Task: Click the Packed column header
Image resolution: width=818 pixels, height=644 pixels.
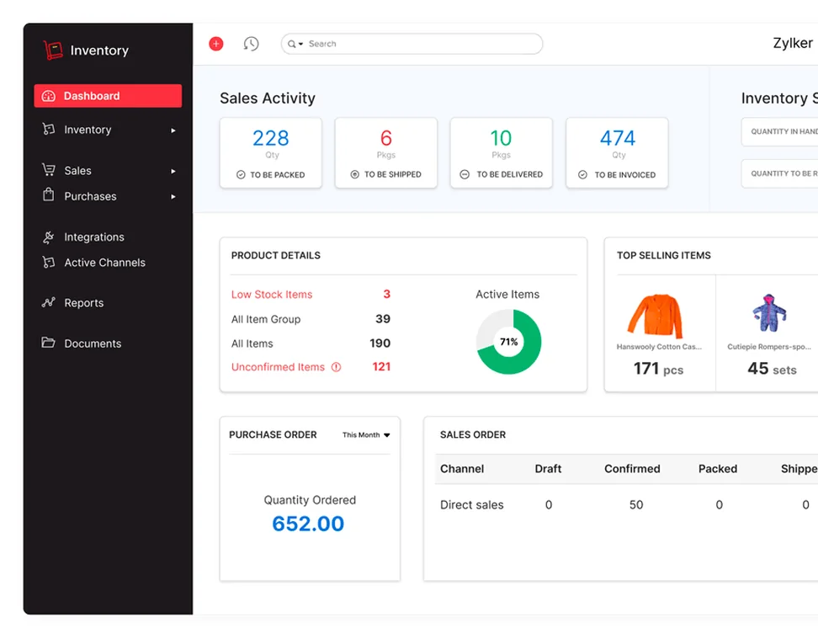Action: pyautogui.click(x=717, y=469)
